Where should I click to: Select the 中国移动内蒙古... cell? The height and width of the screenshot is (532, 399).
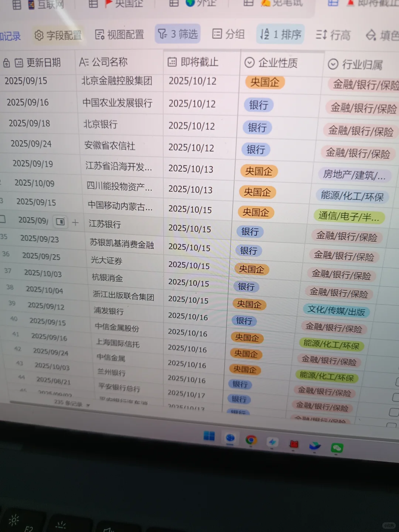pos(120,206)
